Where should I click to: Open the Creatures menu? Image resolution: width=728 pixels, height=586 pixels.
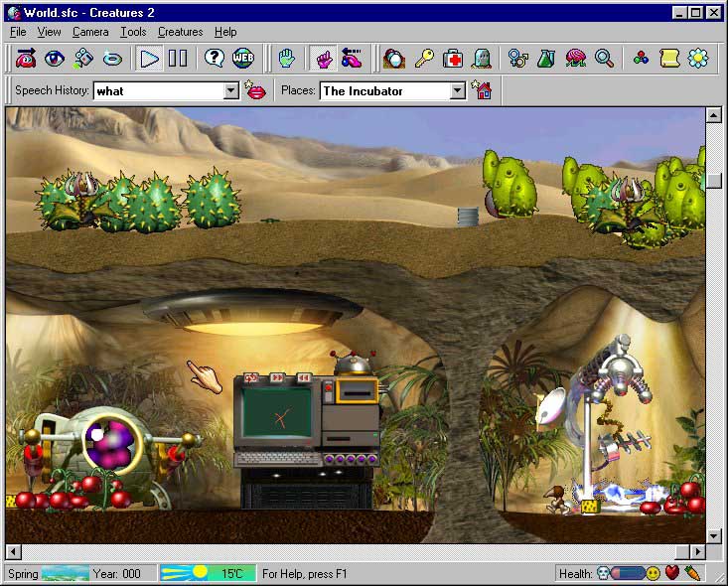pyautogui.click(x=181, y=32)
